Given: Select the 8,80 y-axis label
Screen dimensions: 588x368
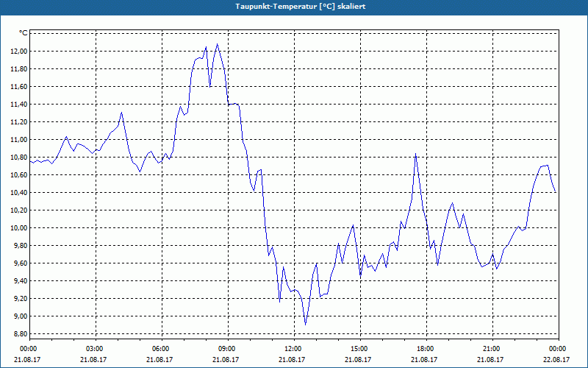Looking at the screenshot, I should (x=21, y=334).
